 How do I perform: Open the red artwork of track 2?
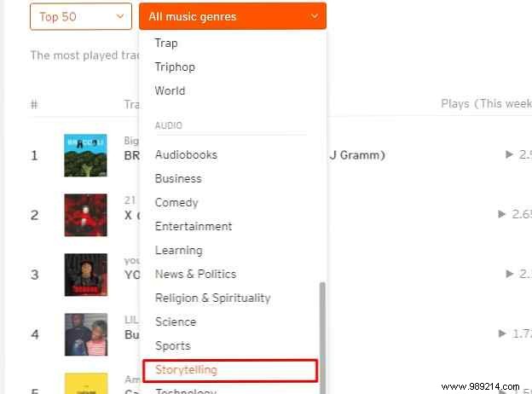pyautogui.click(x=85, y=215)
